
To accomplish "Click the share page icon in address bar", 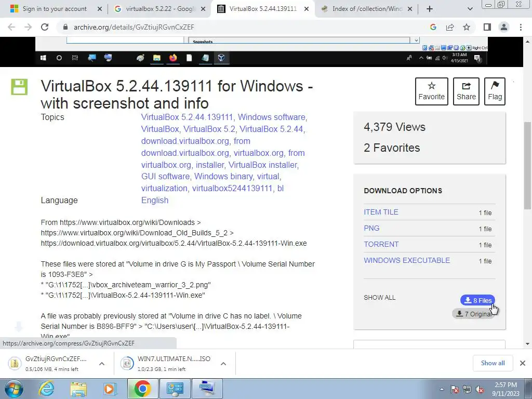I will pos(450,27).
